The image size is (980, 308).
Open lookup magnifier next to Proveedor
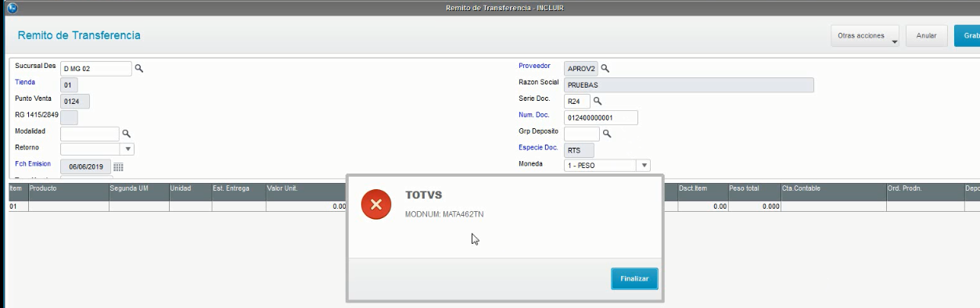pyautogui.click(x=605, y=68)
